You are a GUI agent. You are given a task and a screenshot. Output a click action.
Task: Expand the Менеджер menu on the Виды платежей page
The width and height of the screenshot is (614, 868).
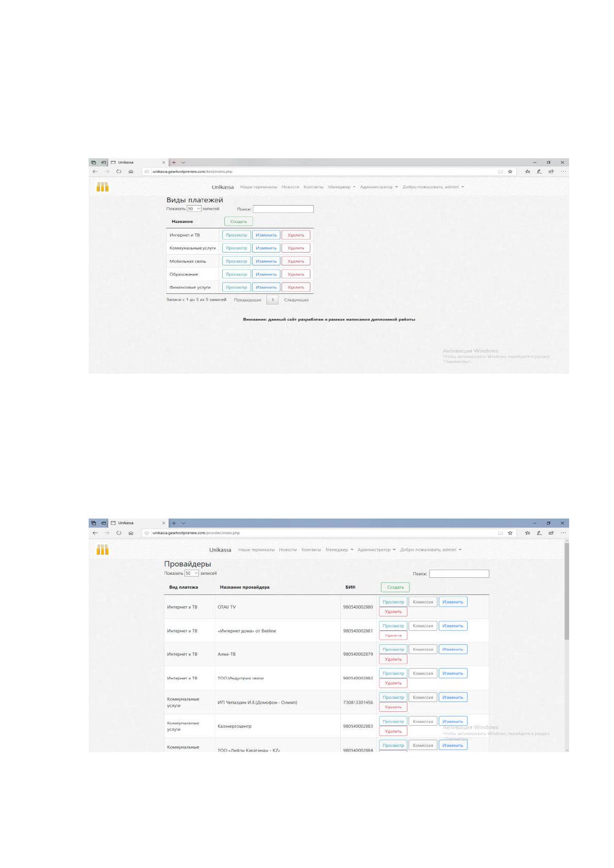coord(341,187)
